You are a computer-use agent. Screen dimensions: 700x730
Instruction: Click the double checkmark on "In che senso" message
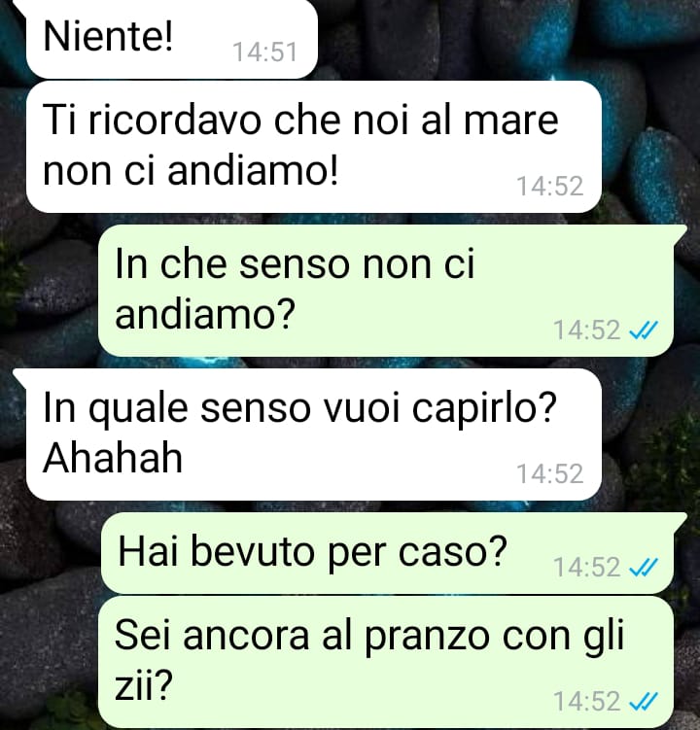coord(644,330)
